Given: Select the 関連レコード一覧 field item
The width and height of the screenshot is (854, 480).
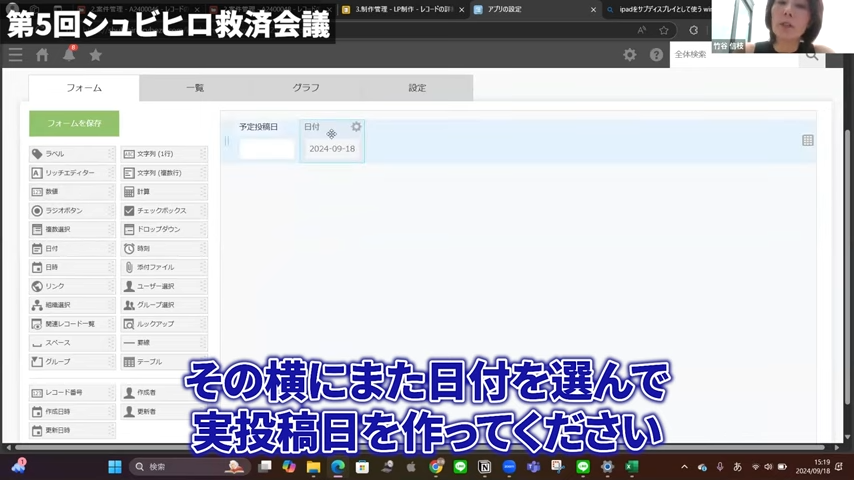Looking at the screenshot, I should point(72,324).
